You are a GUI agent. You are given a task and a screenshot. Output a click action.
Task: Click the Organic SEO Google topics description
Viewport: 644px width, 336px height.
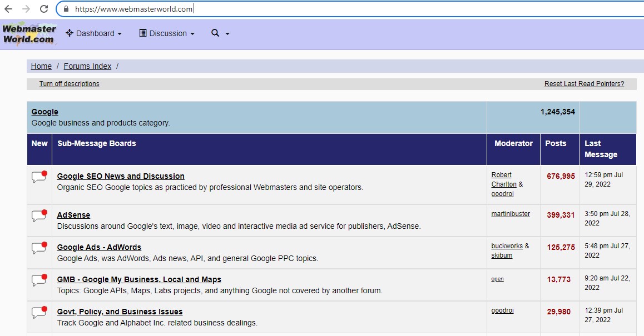pyautogui.click(x=210, y=187)
